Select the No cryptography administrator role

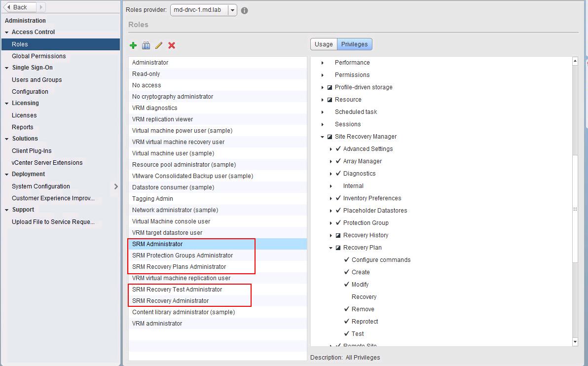click(x=218, y=96)
